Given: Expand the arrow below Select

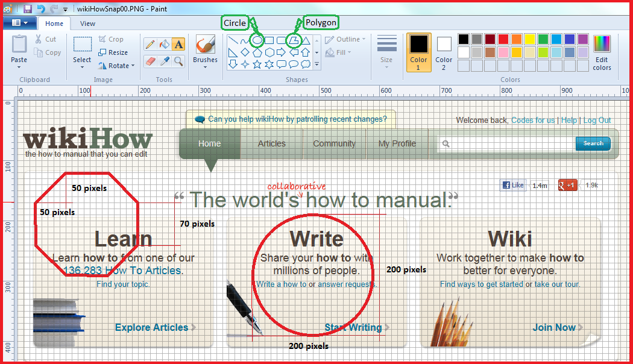Looking at the screenshot, I should (82, 67).
